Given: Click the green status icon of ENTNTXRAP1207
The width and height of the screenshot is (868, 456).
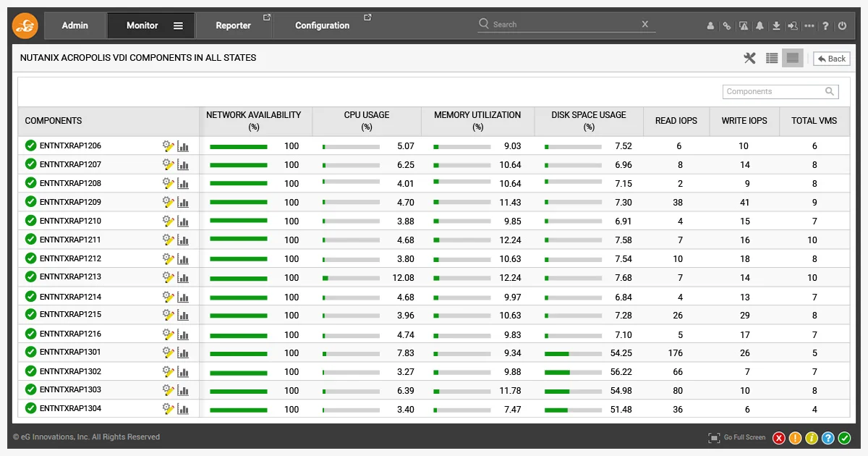Looking at the screenshot, I should (x=30, y=164).
